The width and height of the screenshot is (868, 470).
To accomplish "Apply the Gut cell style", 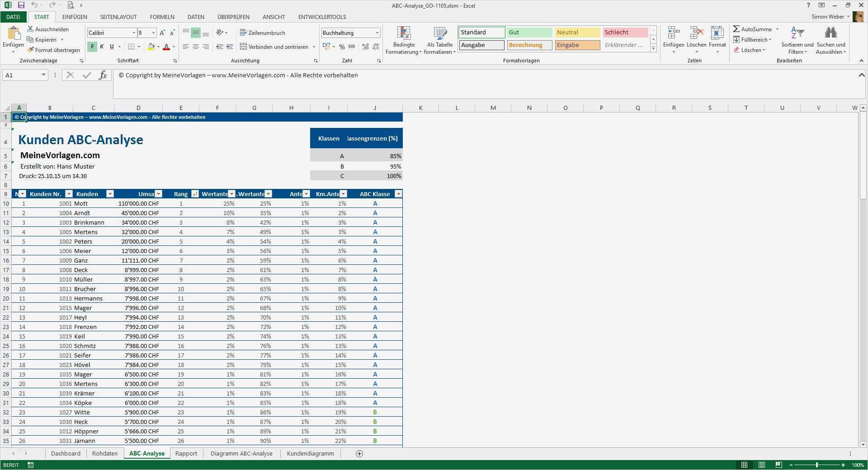I will click(529, 32).
